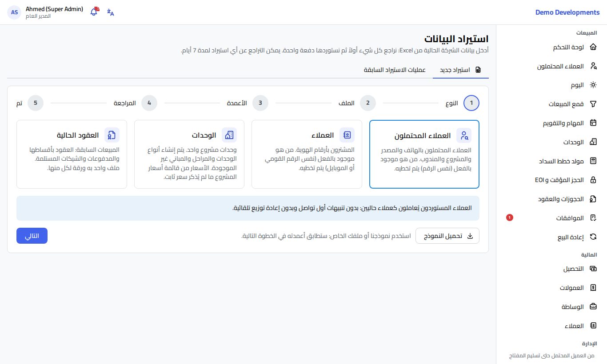Image resolution: width=607 pixels, height=364 pixels.
Task: Click the calendar icon beside المهام والتقويم
Action: tap(593, 123)
